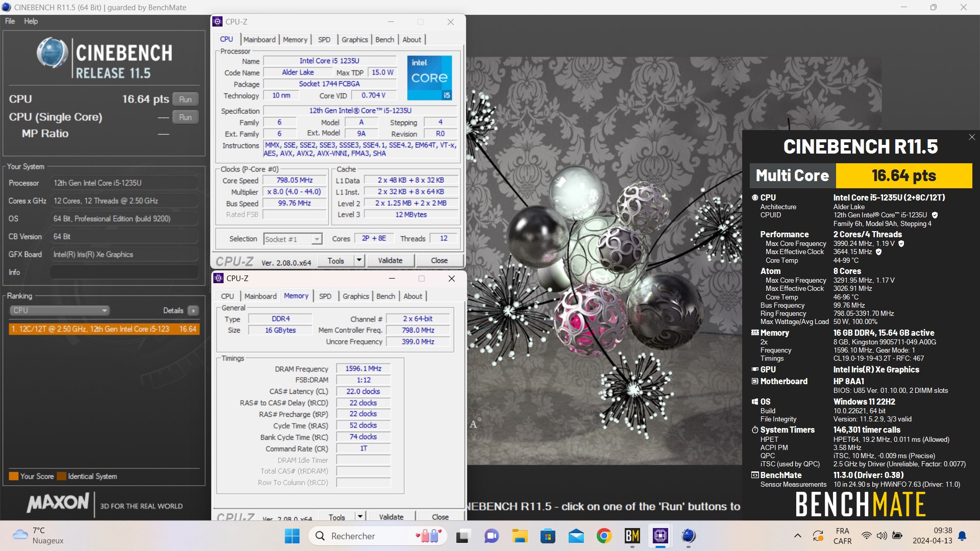This screenshot has height=551, width=980.
Task: Click the search bar highlight icon
Action: tap(429, 536)
